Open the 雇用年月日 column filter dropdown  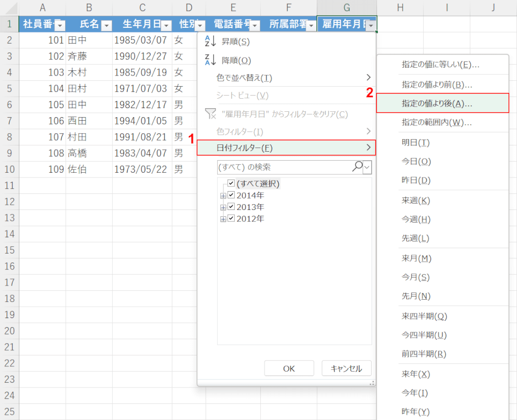[371, 25]
